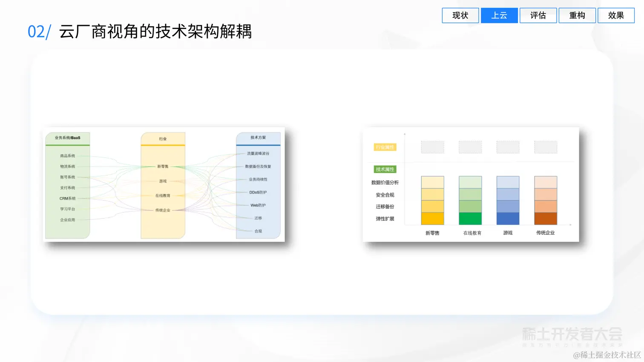Click the yellow 行业属性 label

coord(385,147)
